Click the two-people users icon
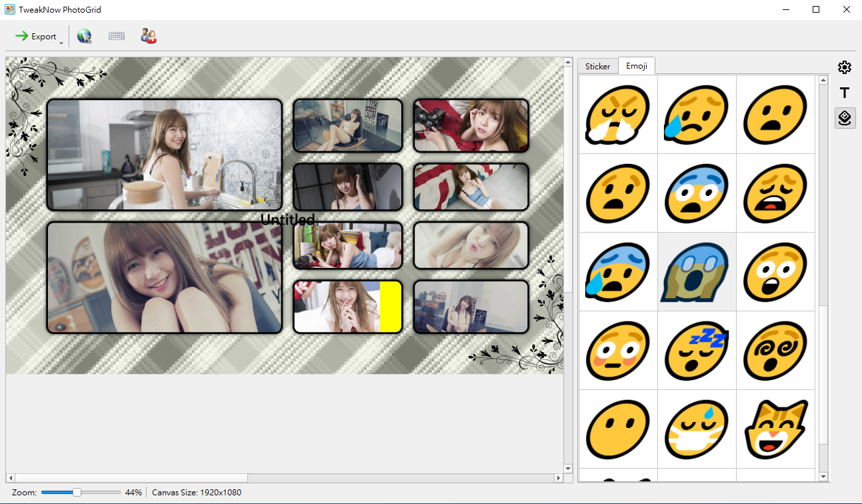 [149, 36]
